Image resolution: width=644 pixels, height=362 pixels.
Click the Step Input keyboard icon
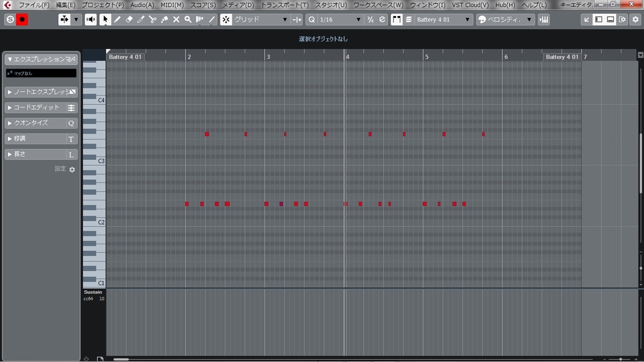544,19
